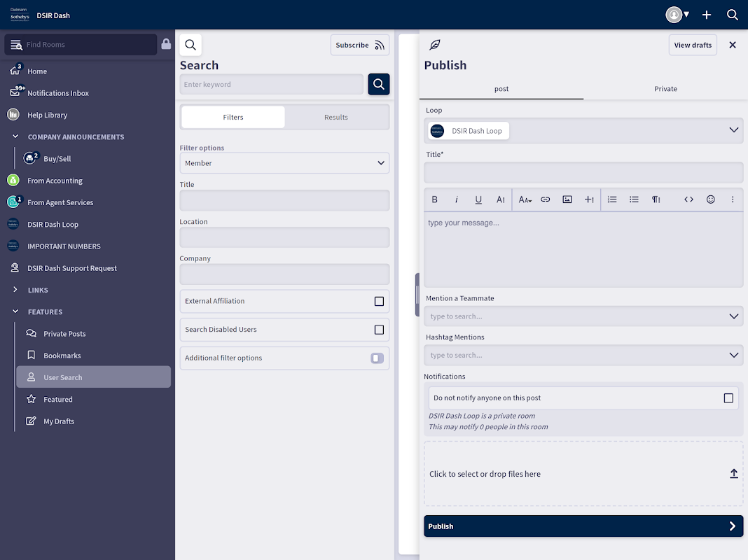Select the post tab in Publish
The image size is (748, 560).
point(501,89)
